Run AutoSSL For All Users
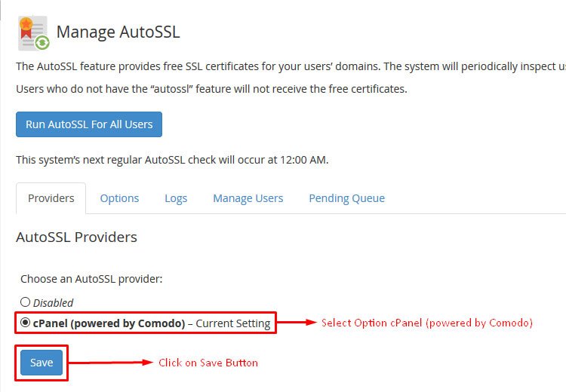This screenshot has width=566, height=392. (89, 124)
